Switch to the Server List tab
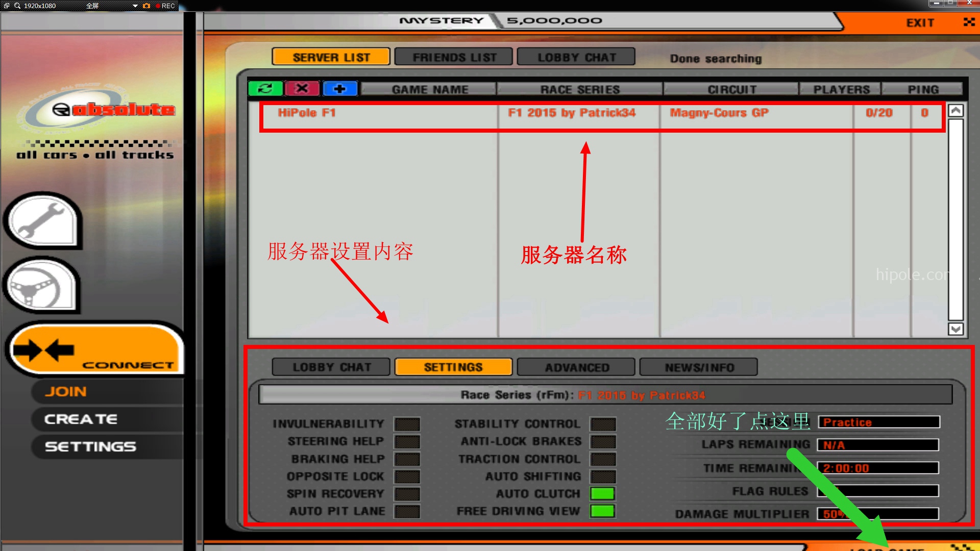 [331, 57]
